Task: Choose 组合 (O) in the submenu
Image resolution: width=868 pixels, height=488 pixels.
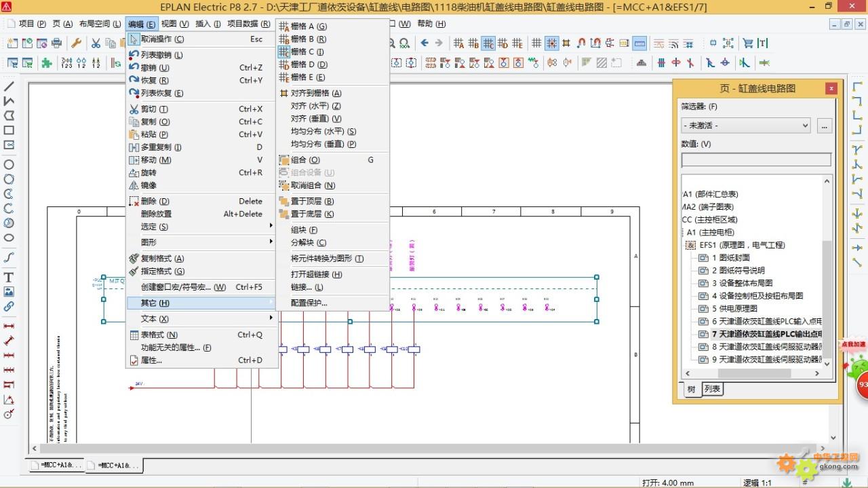Action: click(x=334, y=160)
